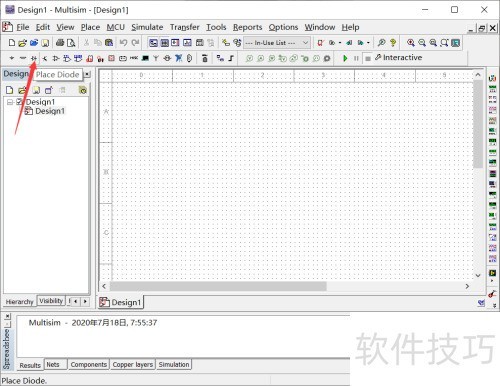
Task: Click the Zoom Sheet/Fit icon
Action: tap(444, 43)
